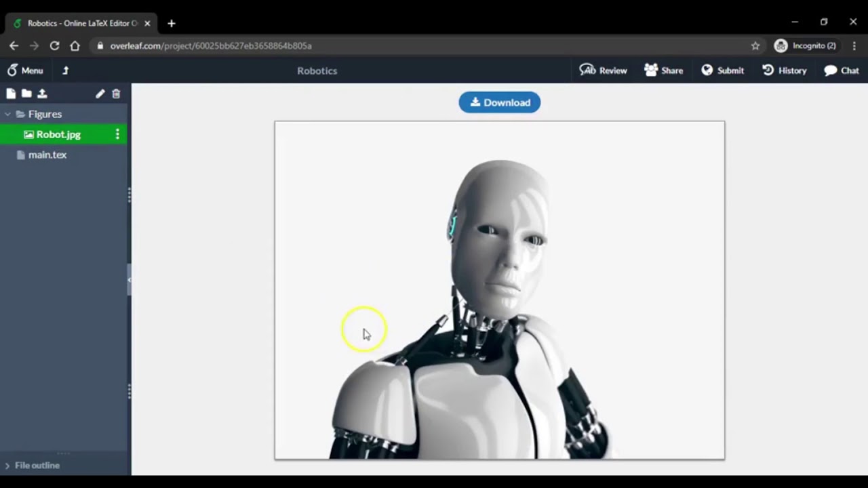Click the robot image preview
Screen dimensions: 868x488
pyautogui.click(x=500, y=290)
